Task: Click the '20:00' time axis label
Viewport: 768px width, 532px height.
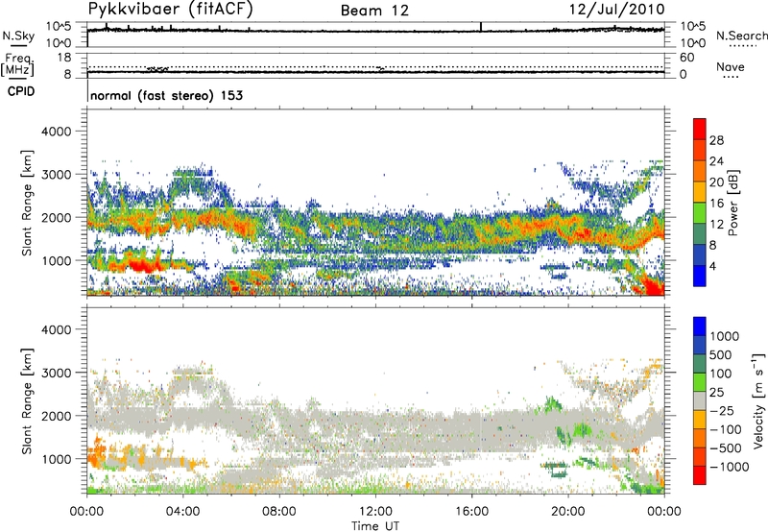Action: [568, 512]
